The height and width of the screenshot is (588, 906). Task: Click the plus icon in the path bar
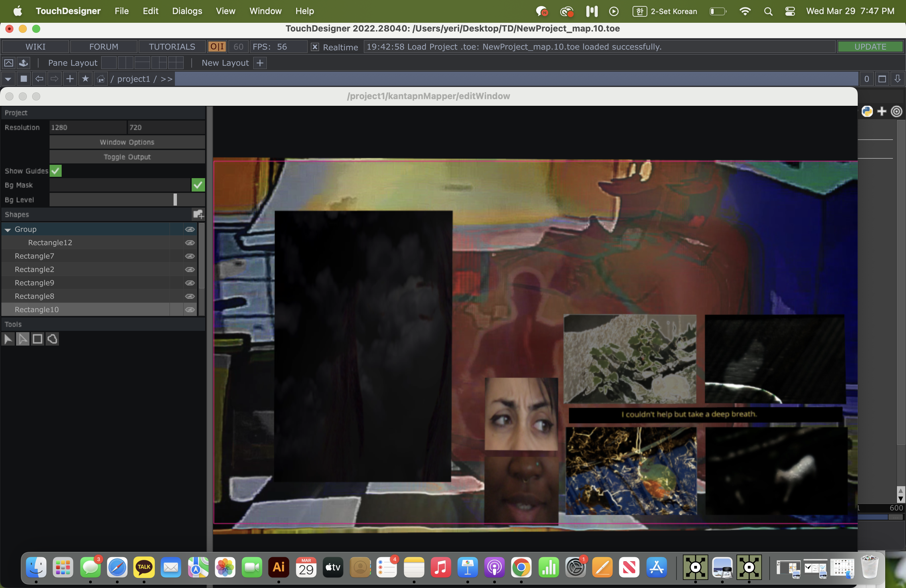[70, 79]
